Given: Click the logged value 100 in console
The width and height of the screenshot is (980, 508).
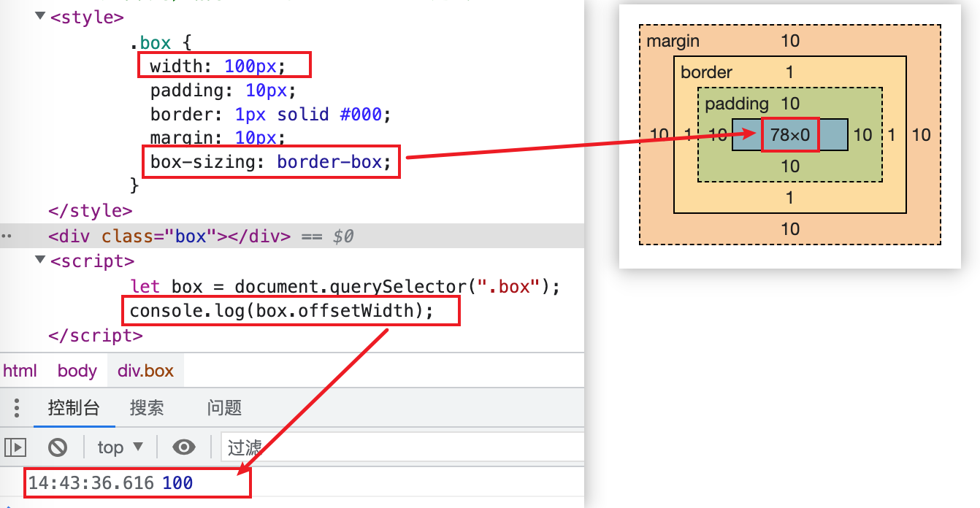Looking at the screenshot, I should coord(177,482).
